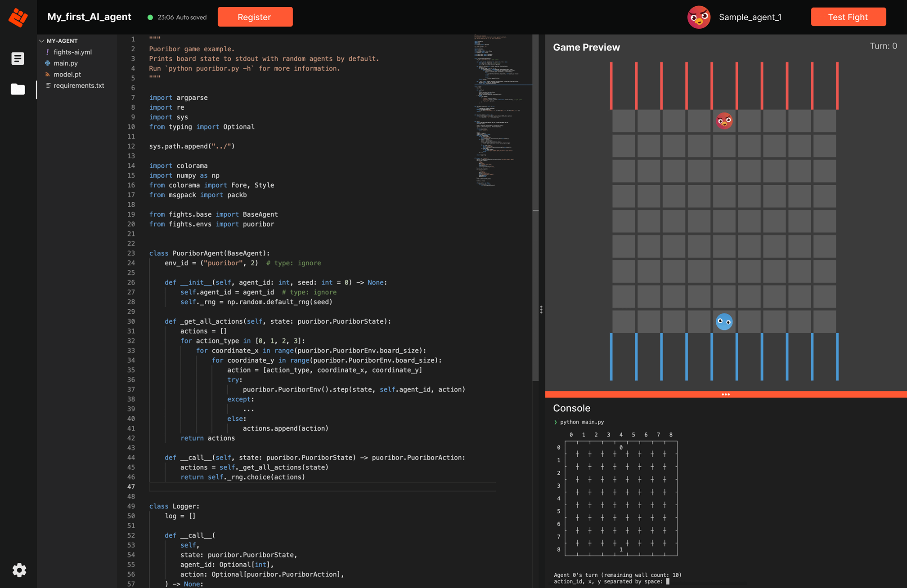This screenshot has height=588, width=907.
Task: Click the orange console resize divider
Action: 725,394
